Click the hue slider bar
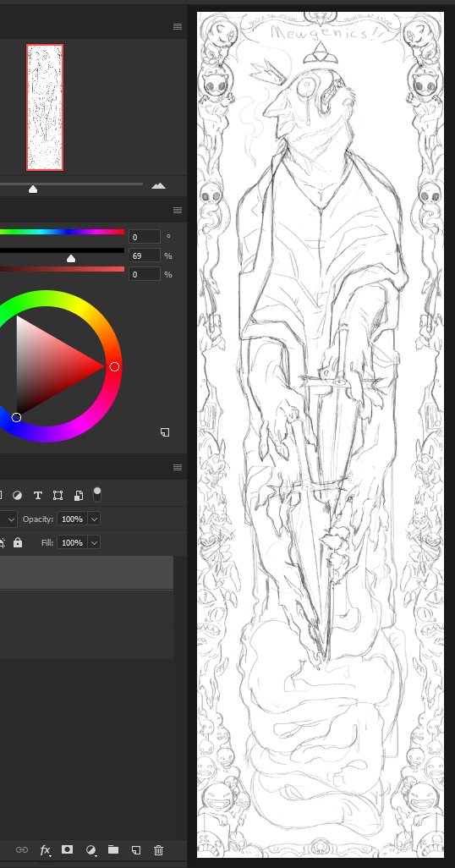 point(62,232)
